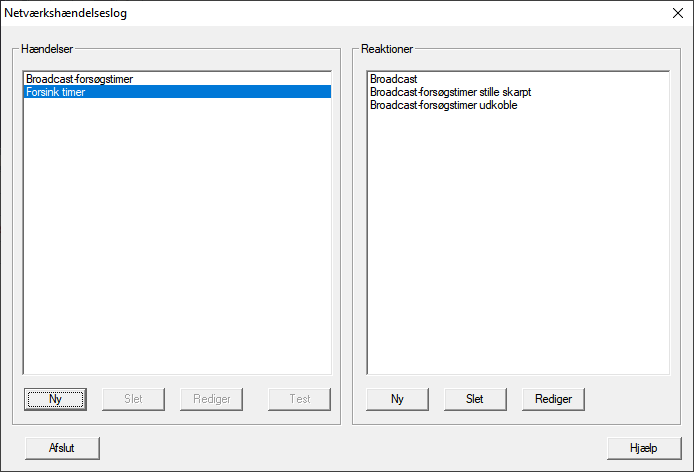
Task: Click the 'Netværkshændelseslog' title bar
Action: click(x=300, y=14)
